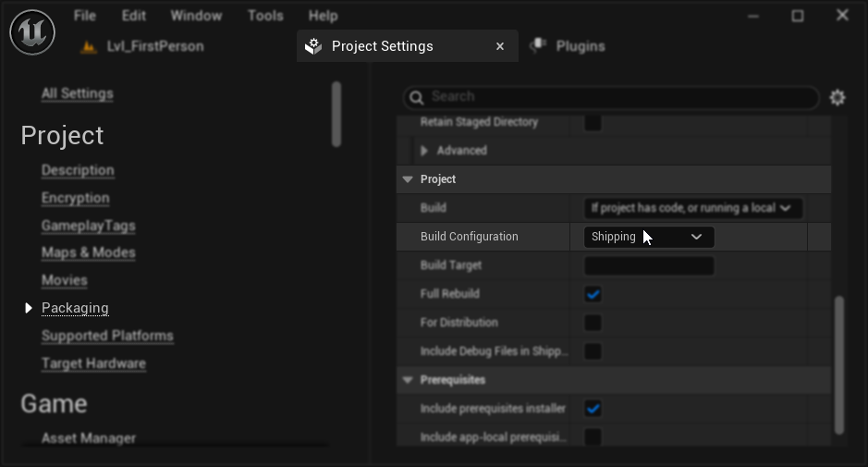868x467 pixels.
Task: Click the Lvl_FirstPerson level tab icon
Action: 89,47
